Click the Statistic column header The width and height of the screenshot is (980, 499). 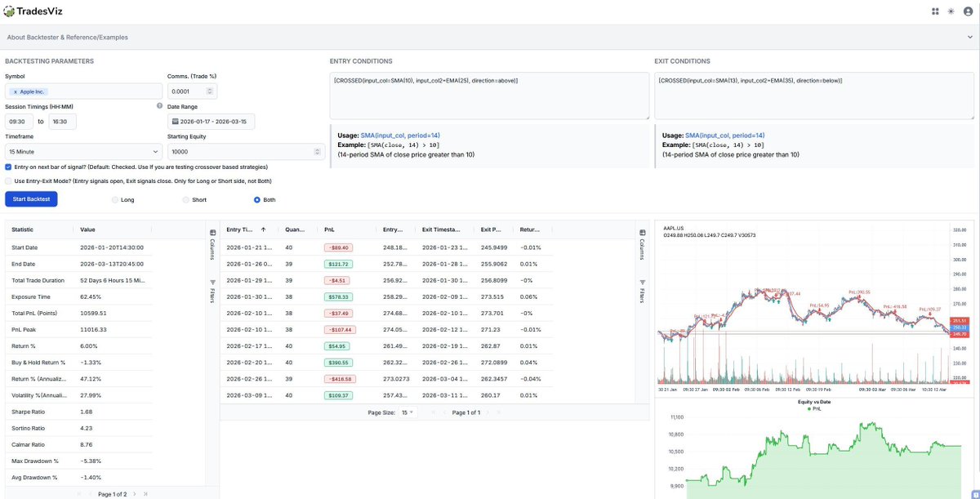point(23,230)
